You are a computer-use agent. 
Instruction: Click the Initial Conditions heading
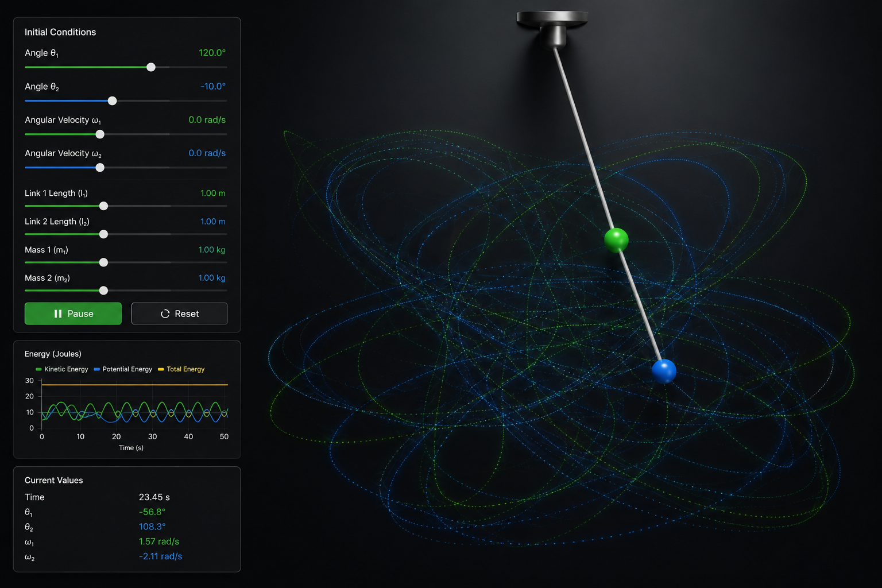coord(60,32)
